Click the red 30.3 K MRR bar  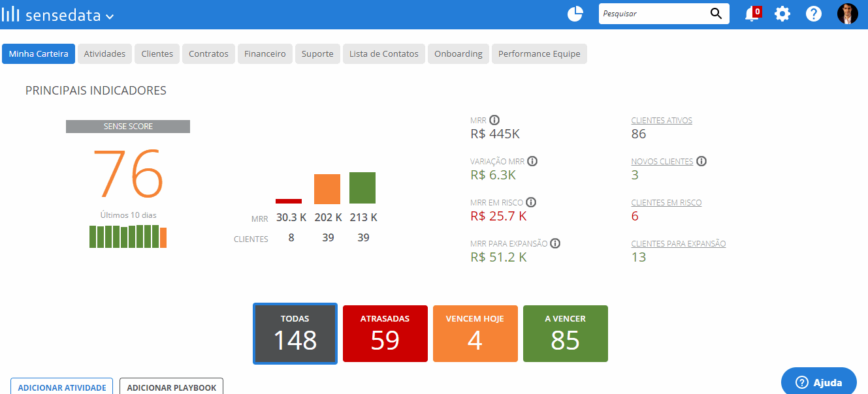289,201
